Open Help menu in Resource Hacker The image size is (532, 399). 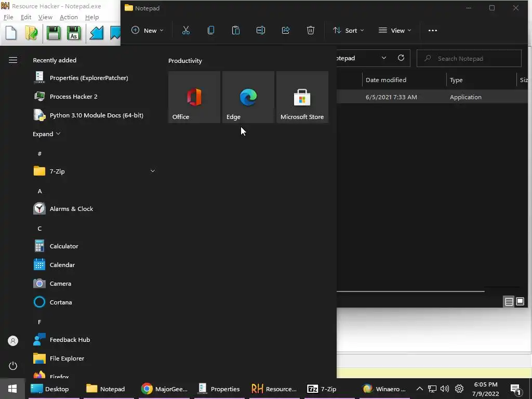click(x=91, y=17)
